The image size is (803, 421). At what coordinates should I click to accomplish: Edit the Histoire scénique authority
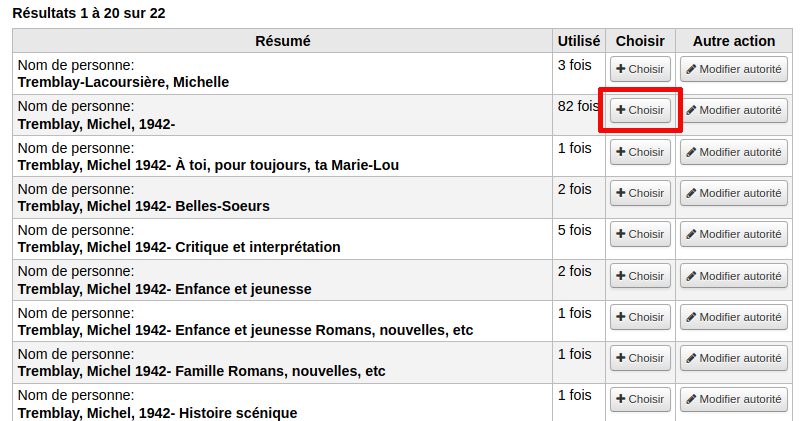click(734, 399)
